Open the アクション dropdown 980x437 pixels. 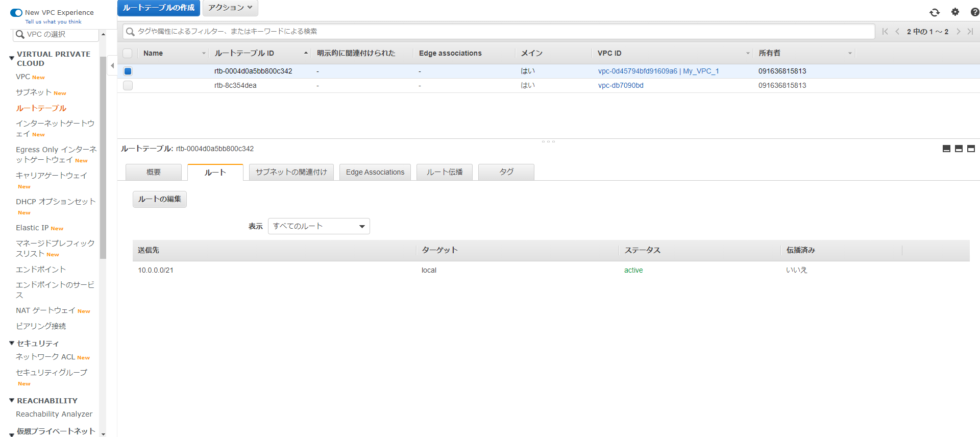pos(230,8)
